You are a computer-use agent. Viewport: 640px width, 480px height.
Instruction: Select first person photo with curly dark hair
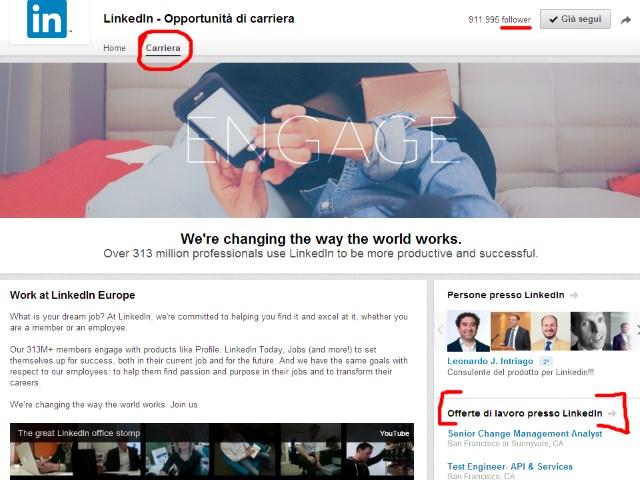[x=468, y=331]
